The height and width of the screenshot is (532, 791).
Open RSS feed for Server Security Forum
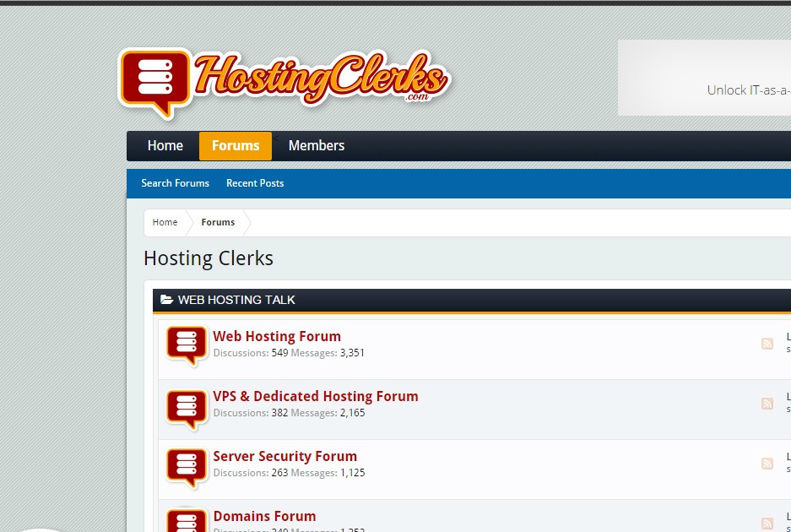[767, 464]
